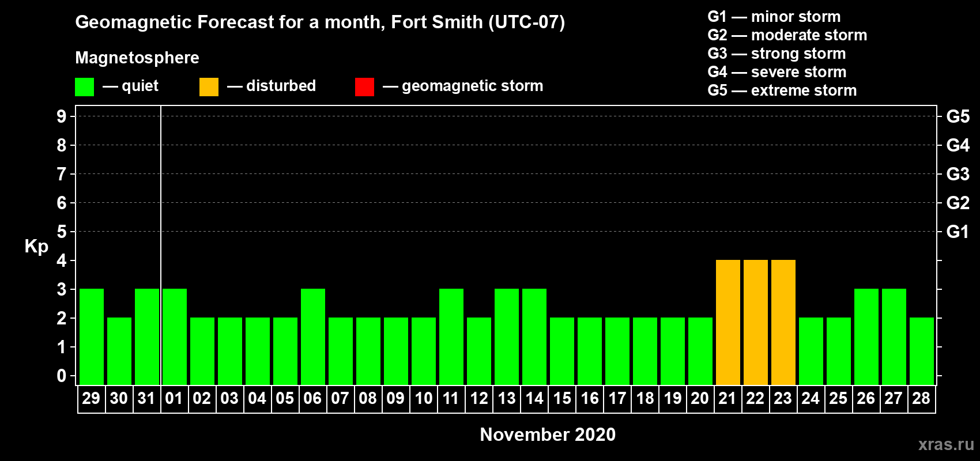Image resolution: width=980 pixels, height=461 pixels.
Task: Click date label 15 on the axis
Action: coord(561,398)
